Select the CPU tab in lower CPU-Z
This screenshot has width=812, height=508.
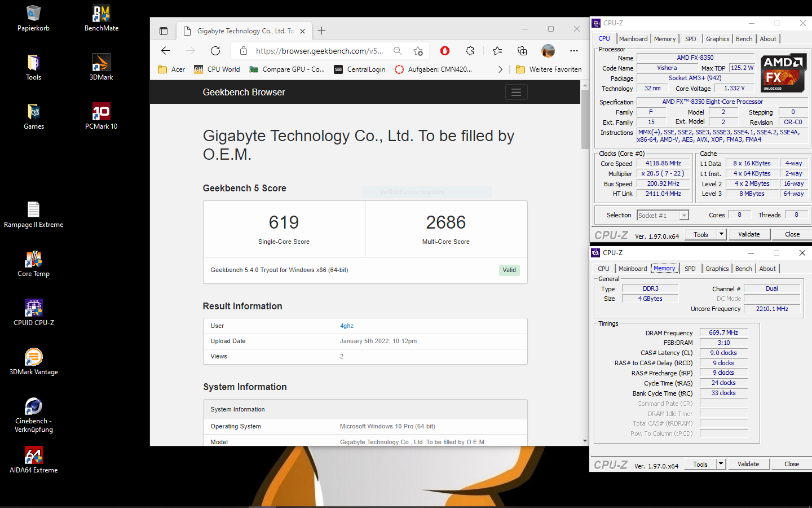(x=603, y=269)
